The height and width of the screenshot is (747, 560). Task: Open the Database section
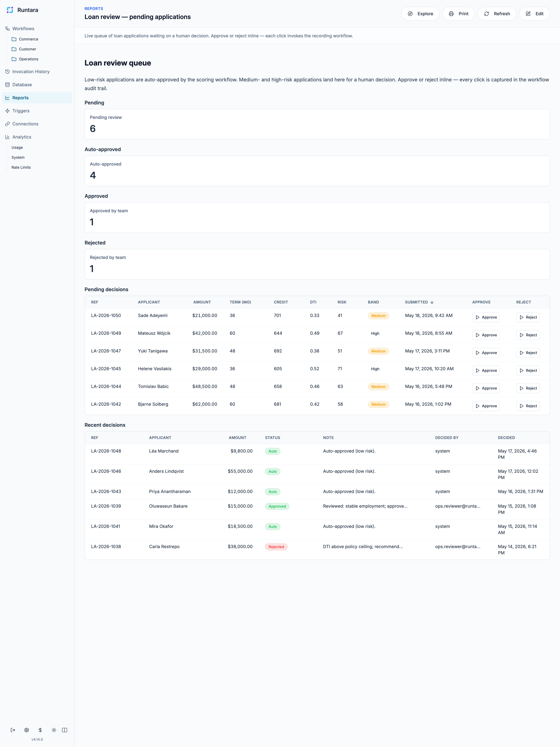coord(19,85)
